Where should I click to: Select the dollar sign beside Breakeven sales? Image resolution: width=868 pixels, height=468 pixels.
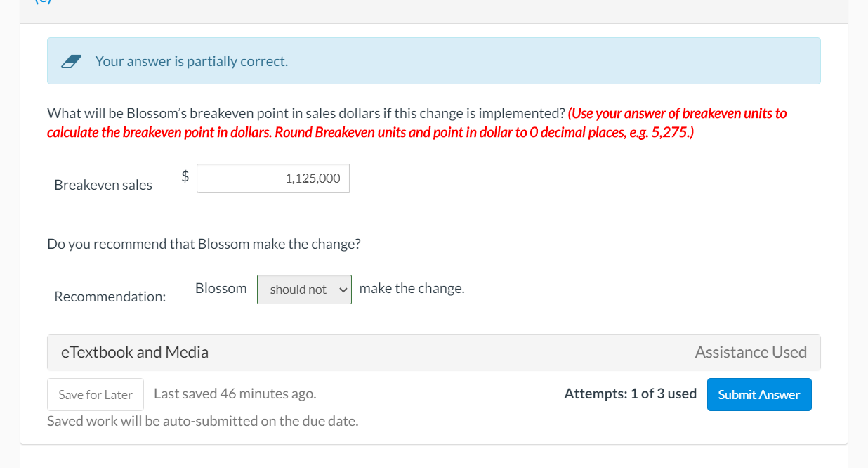click(184, 177)
